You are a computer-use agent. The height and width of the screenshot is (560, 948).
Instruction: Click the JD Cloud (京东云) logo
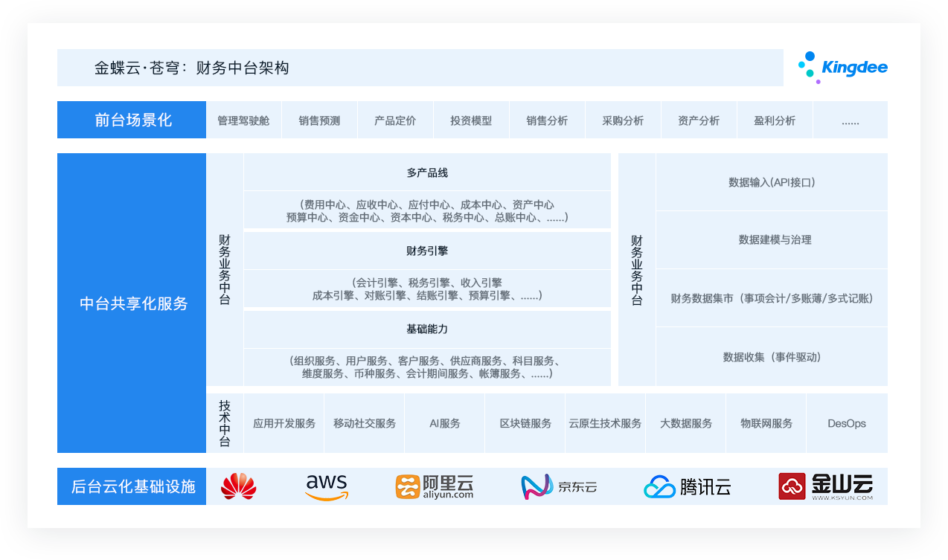560,486
